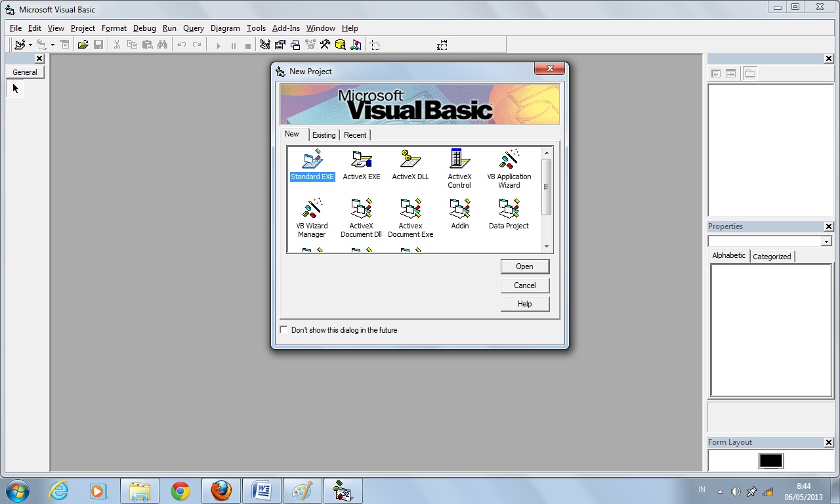Select the Standard EXE project type
The image size is (840, 504).
pos(312,165)
